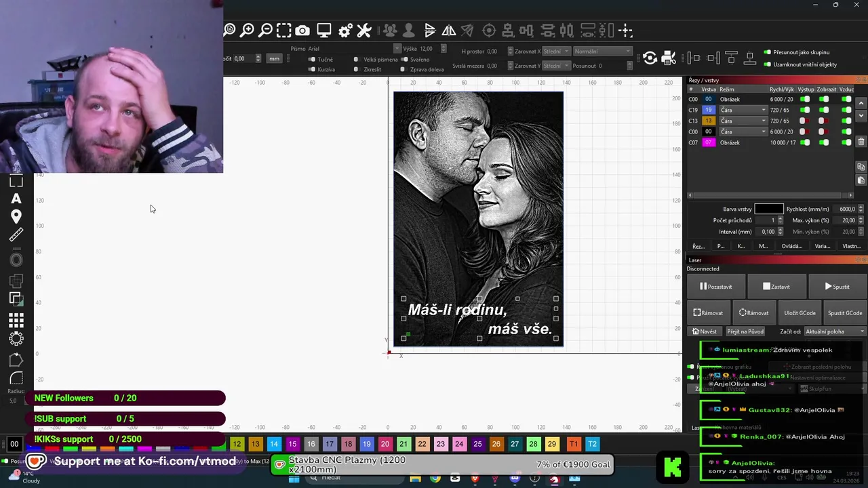Open Zarovnat X Střední dropdown
Viewport: 868px width, 488px height.
coord(556,52)
